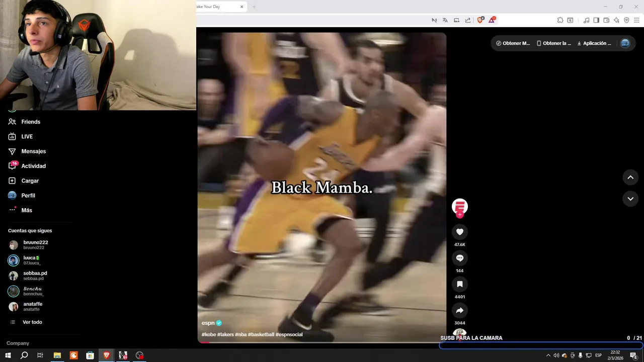Open Brave VPN shield icon

(x=626, y=20)
